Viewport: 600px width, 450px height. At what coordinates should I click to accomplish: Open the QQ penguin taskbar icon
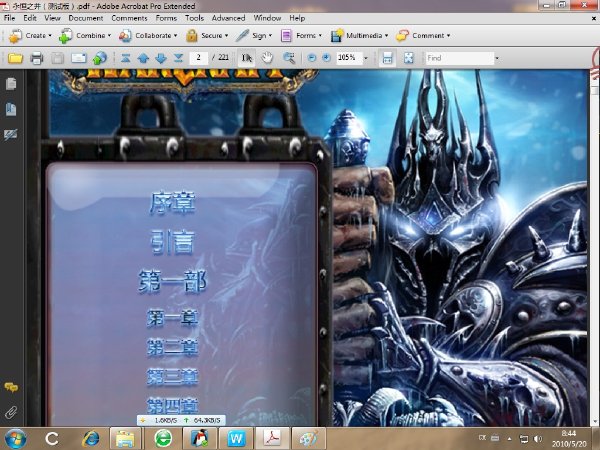tap(199, 439)
